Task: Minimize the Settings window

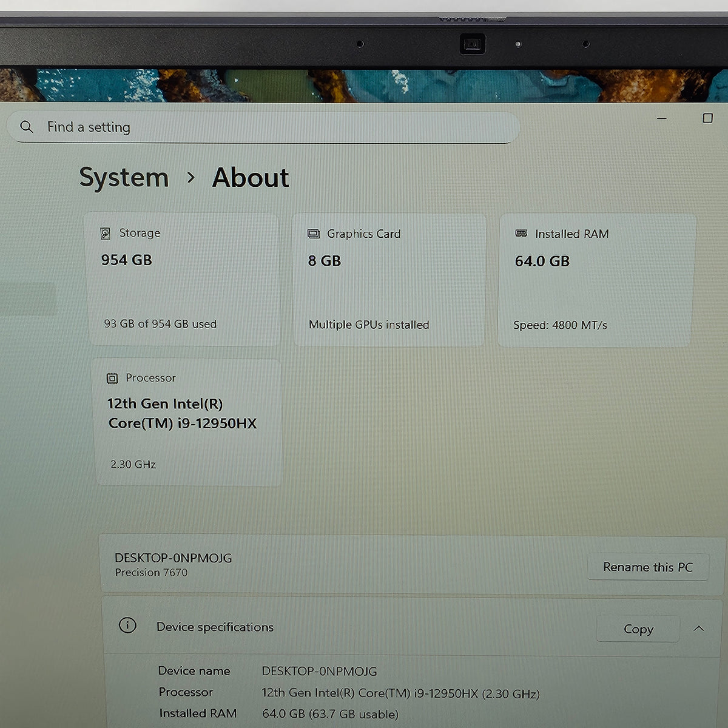Action: 662,118
